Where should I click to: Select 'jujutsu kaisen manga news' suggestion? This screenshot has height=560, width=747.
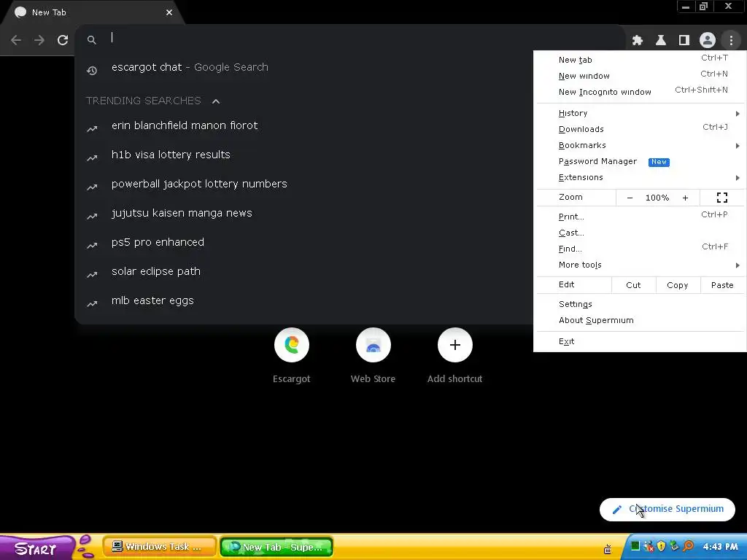[x=305, y=213]
